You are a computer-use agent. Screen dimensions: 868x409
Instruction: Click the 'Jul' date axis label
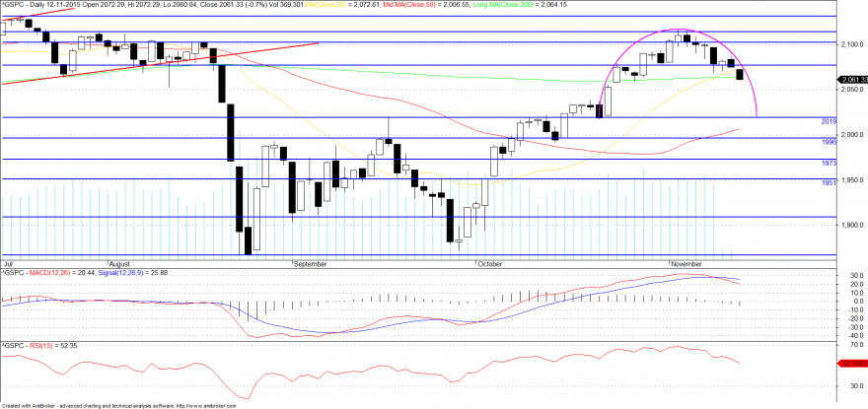(x=7, y=263)
